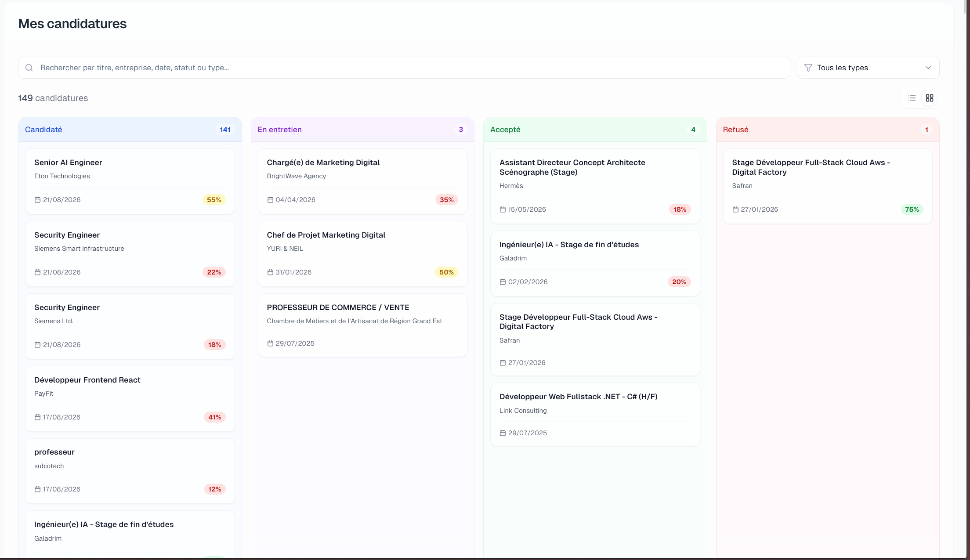Image resolution: width=970 pixels, height=560 pixels.
Task: Click the En entretien count badge 3
Action: [461, 130]
